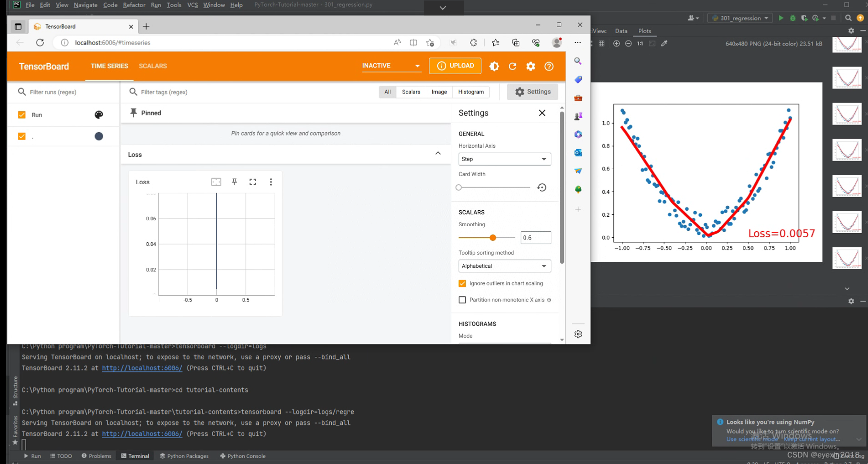The height and width of the screenshot is (464, 868).
Task: Open Python Console tool window tab
Action: point(243,456)
